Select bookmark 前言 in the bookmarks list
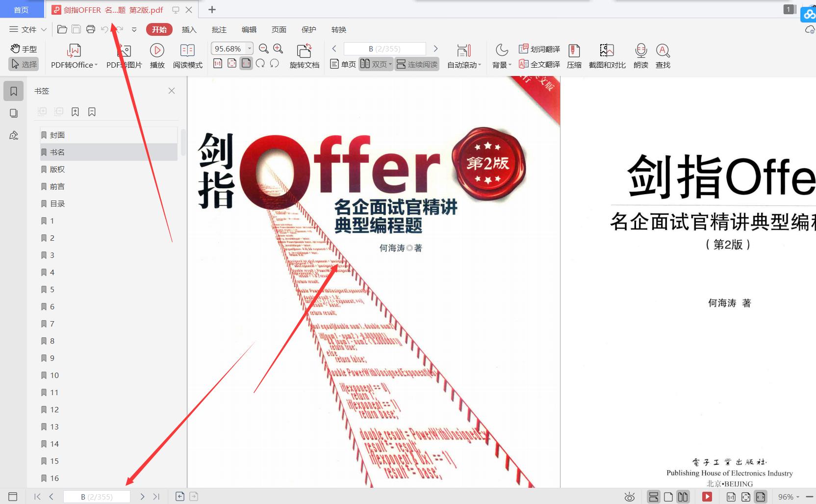 58,186
